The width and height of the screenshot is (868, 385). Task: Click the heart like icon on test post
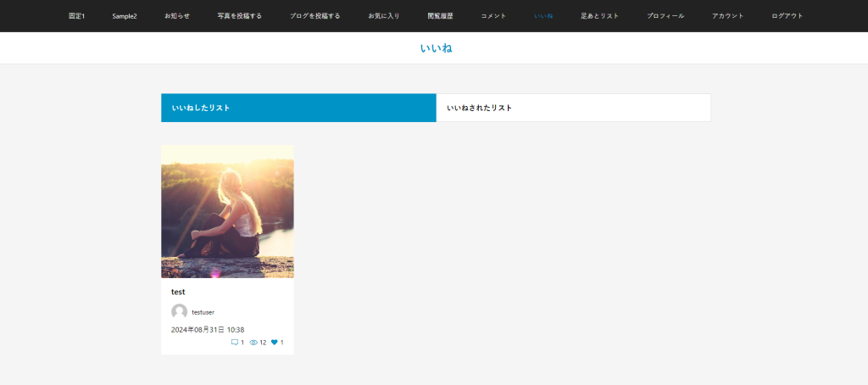[275, 343]
